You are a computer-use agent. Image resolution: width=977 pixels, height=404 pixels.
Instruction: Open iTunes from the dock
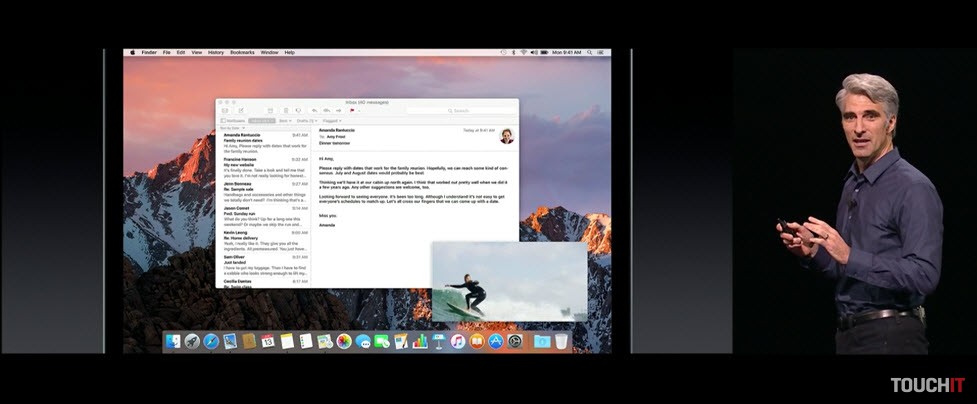coord(457,341)
